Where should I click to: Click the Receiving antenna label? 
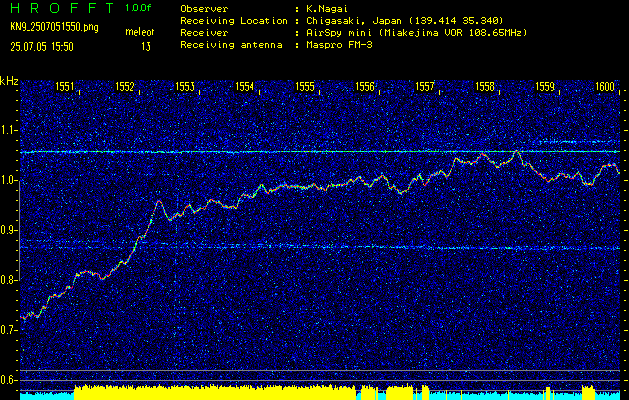pos(231,45)
